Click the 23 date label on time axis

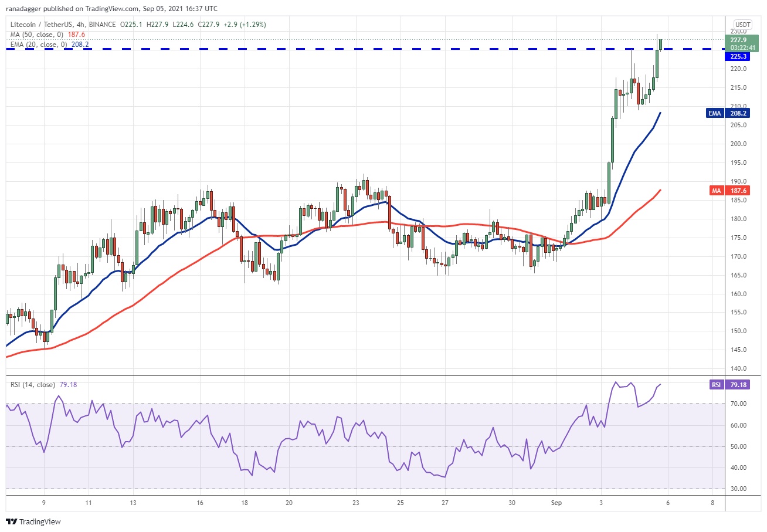click(356, 503)
